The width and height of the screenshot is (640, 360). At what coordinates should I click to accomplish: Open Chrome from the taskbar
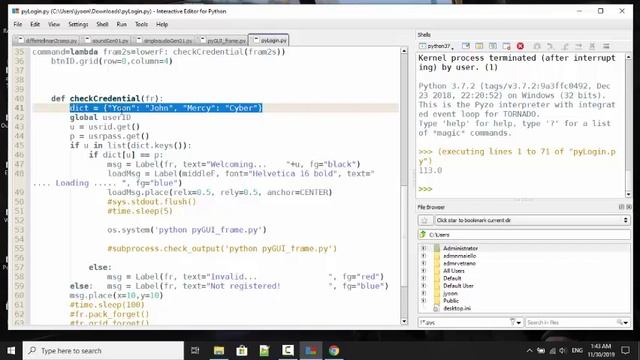pos(334,351)
